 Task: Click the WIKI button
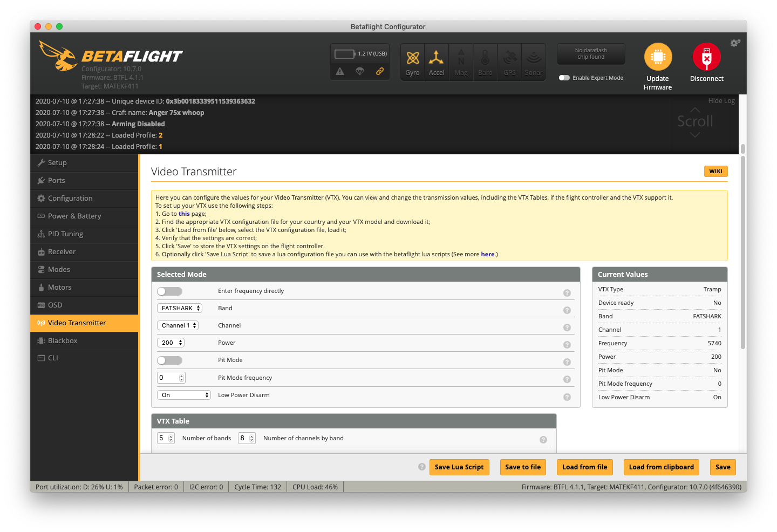pos(715,171)
